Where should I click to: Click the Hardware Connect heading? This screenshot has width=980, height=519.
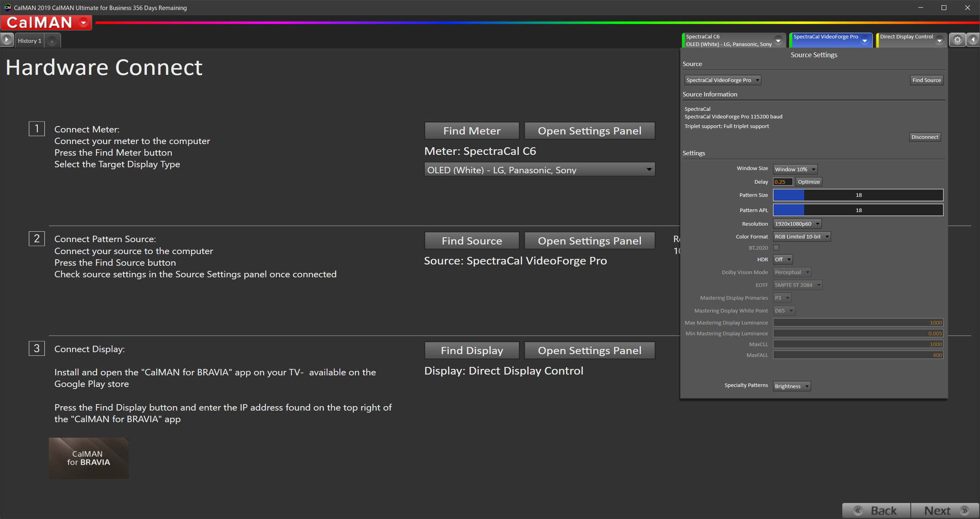pyautogui.click(x=104, y=67)
